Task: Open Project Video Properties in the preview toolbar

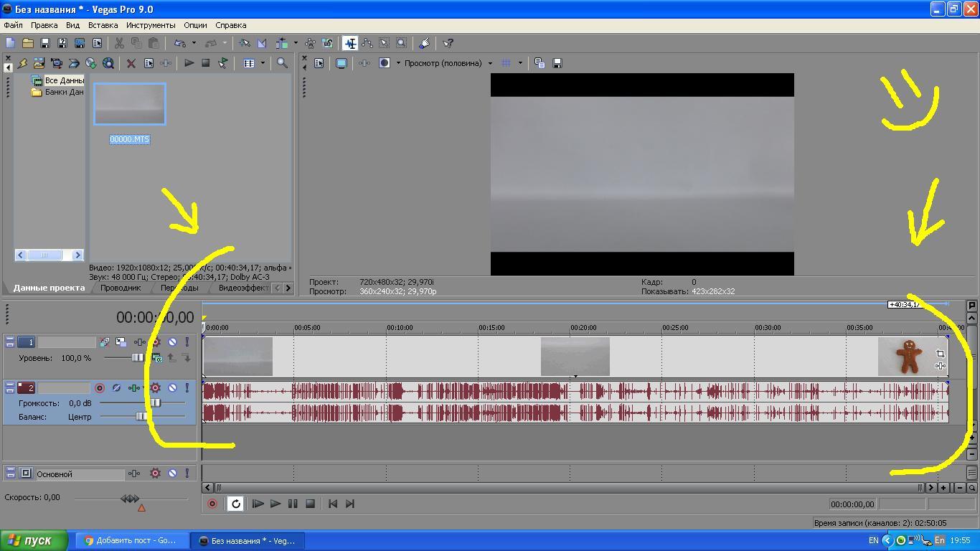Action: (x=319, y=63)
